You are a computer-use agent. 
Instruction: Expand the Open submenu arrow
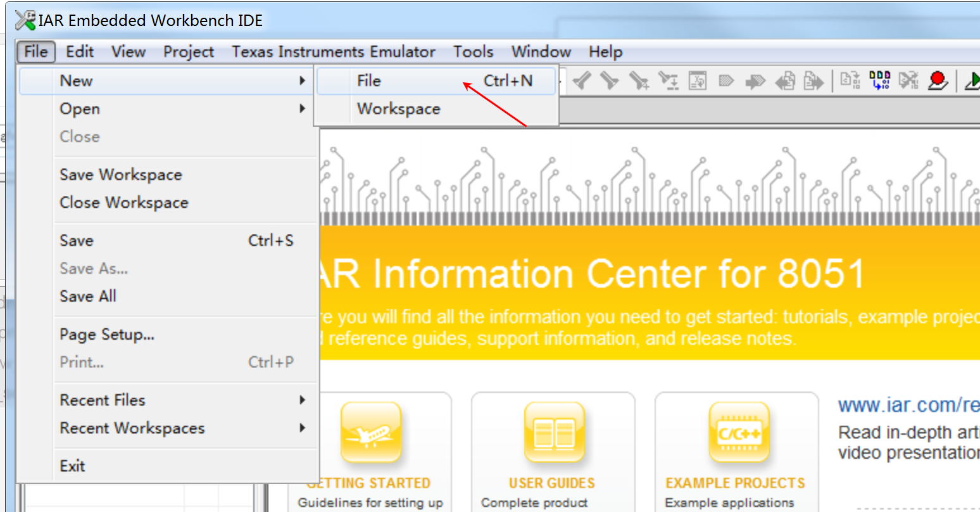tap(302, 109)
